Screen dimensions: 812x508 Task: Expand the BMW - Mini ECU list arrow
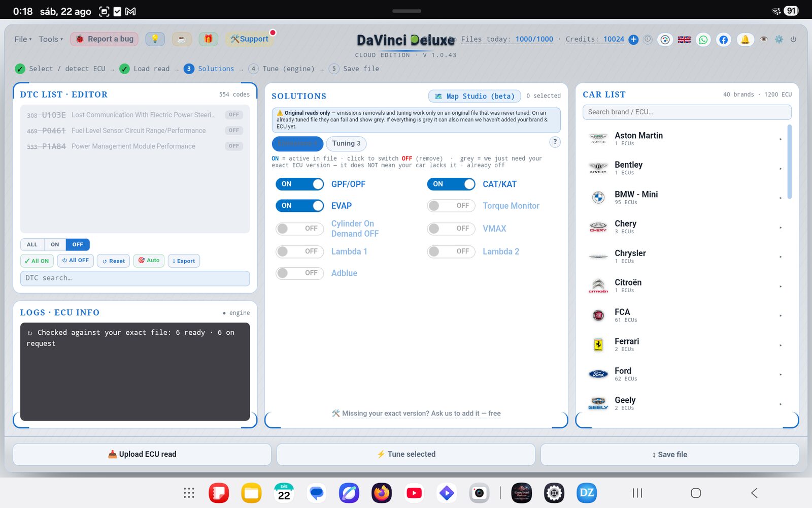click(x=781, y=198)
